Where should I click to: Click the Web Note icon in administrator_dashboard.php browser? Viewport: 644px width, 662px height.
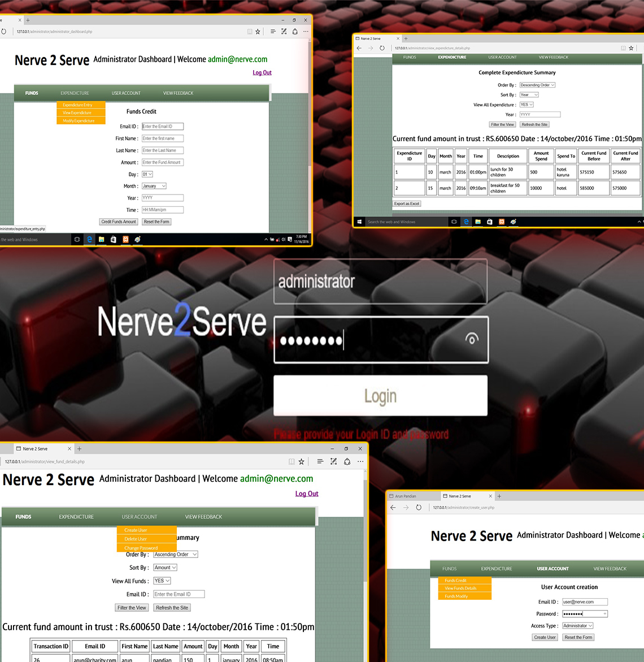[x=284, y=32]
